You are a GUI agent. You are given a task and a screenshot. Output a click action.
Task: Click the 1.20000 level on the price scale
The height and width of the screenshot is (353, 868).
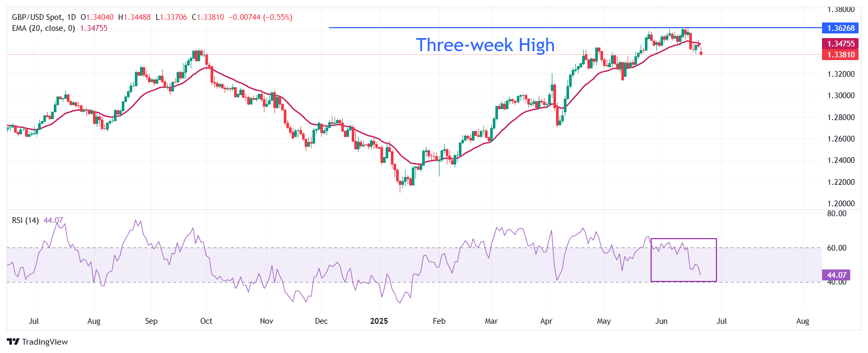click(841, 204)
